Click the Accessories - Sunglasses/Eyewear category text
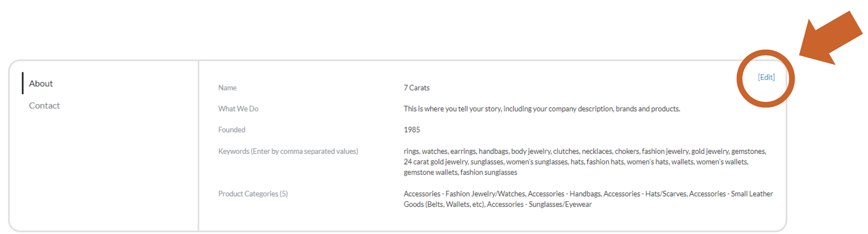The width and height of the screenshot is (868, 234). click(539, 204)
